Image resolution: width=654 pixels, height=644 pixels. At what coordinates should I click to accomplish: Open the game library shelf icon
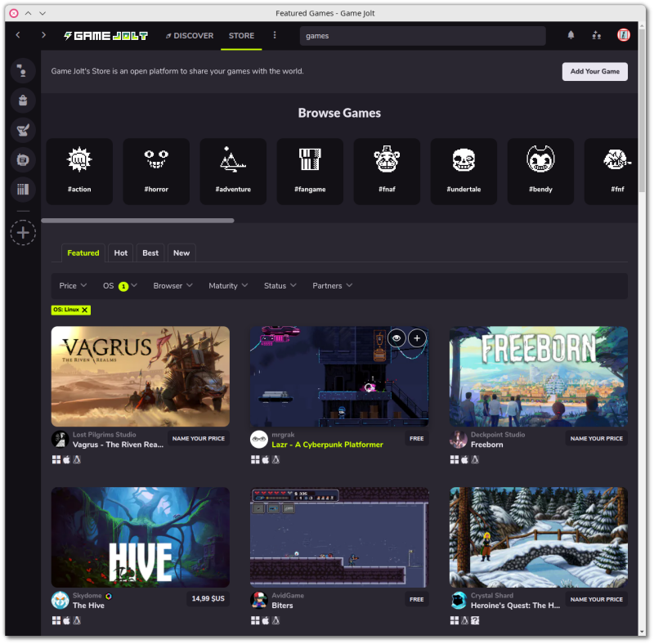tap(23, 190)
